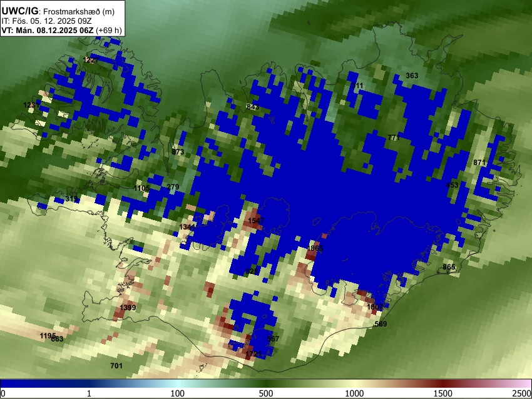This screenshot has height=399, width=532.
Task: Select the legend tick label 500
Action: 266,393
